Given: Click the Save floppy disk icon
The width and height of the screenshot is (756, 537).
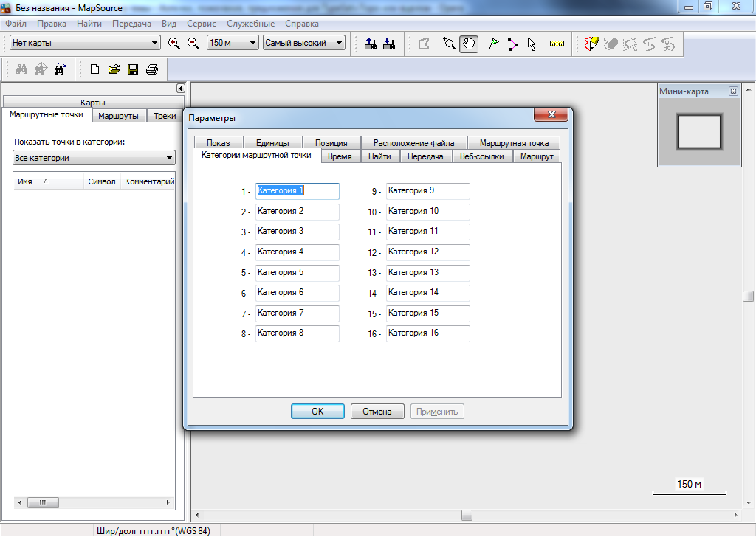Looking at the screenshot, I should tap(133, 69).
